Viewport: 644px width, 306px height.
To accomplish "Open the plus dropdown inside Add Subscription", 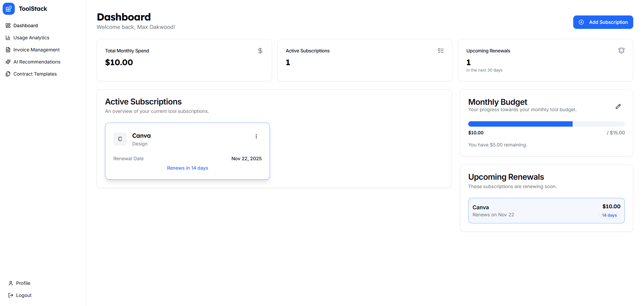I will (581, 22).
